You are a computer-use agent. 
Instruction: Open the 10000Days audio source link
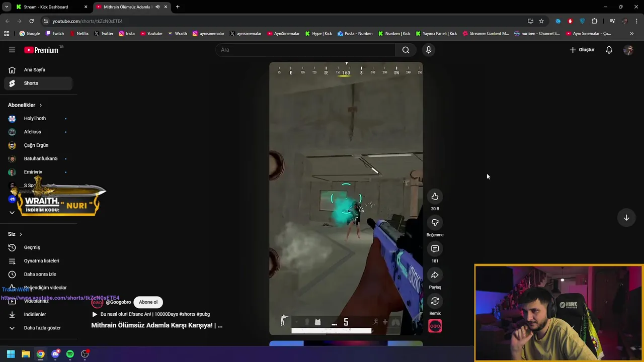tap(155, 314)
